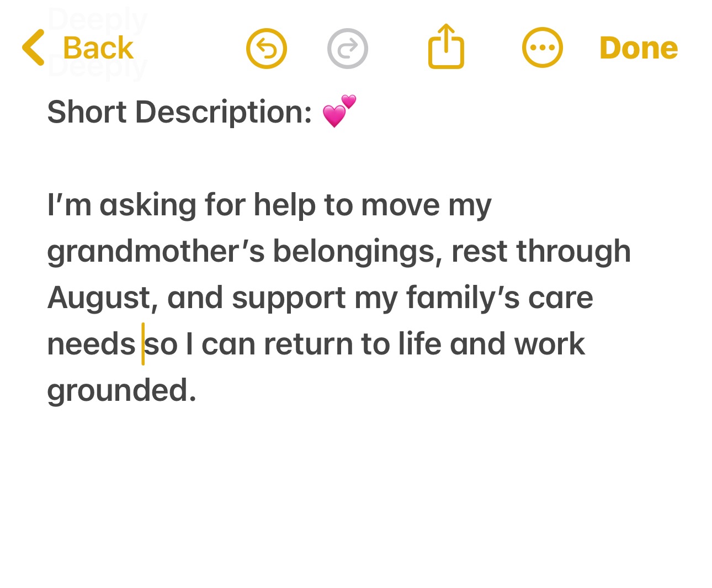The width and height of the screenshot is (712, 588).
Task: Tap the word 'family's' in the note
Action: [463, 298]
